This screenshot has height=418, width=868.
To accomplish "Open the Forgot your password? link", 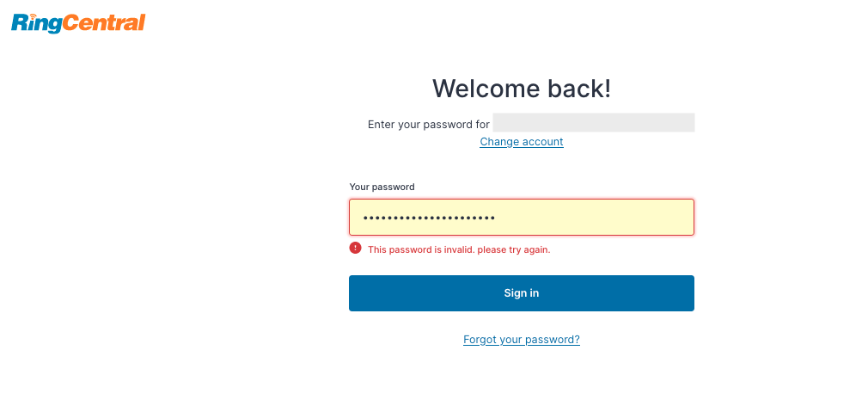I will click(522, 340).
